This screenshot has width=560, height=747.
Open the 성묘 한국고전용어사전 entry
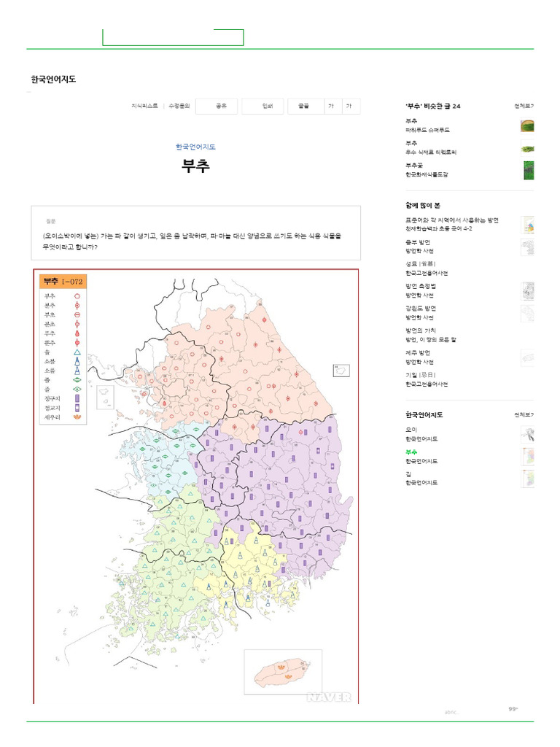pyautogui.click(x=421, y=264)
